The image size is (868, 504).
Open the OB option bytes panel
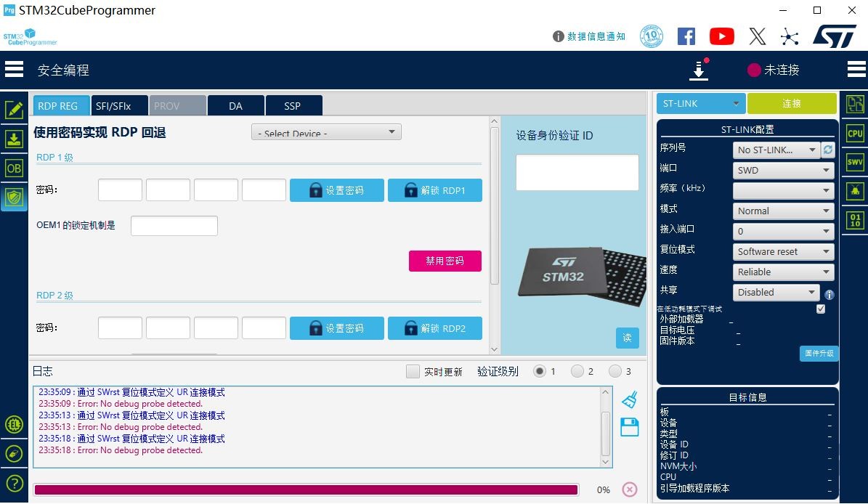tap(14, 168)
